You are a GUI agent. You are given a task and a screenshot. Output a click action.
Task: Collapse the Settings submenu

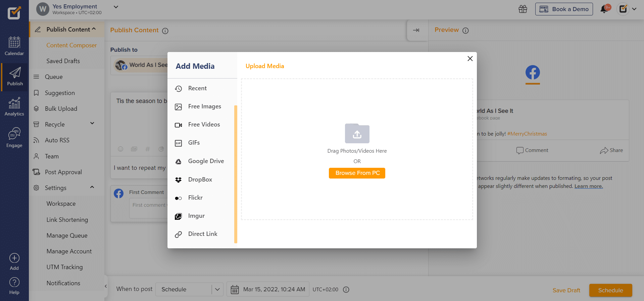coord(92,187)
